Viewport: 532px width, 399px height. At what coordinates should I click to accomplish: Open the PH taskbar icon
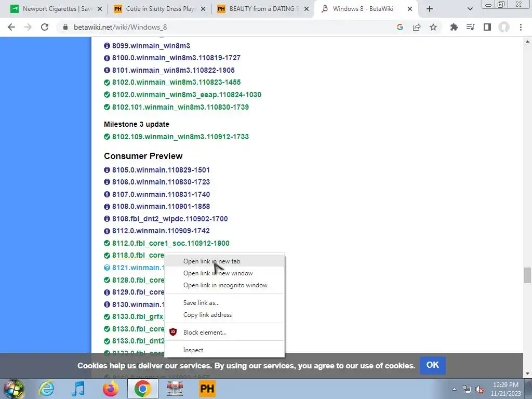(x=207, y=389)
